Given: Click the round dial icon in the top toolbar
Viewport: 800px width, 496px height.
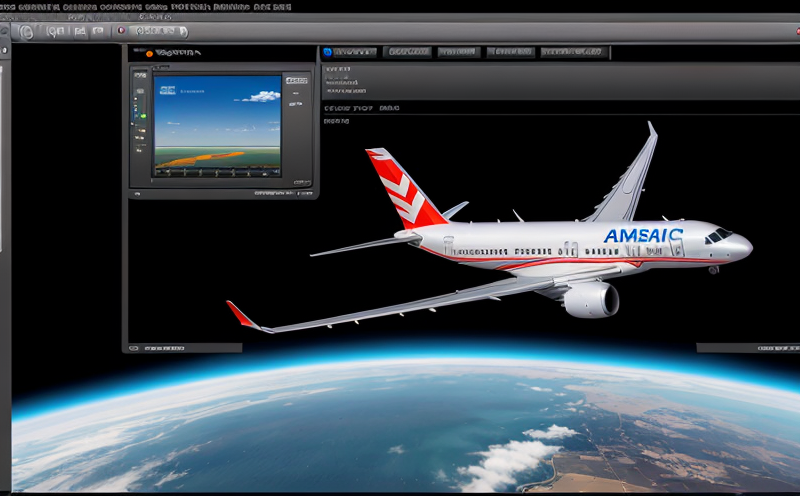Looking at the screenshot, I should pos(26,32).
